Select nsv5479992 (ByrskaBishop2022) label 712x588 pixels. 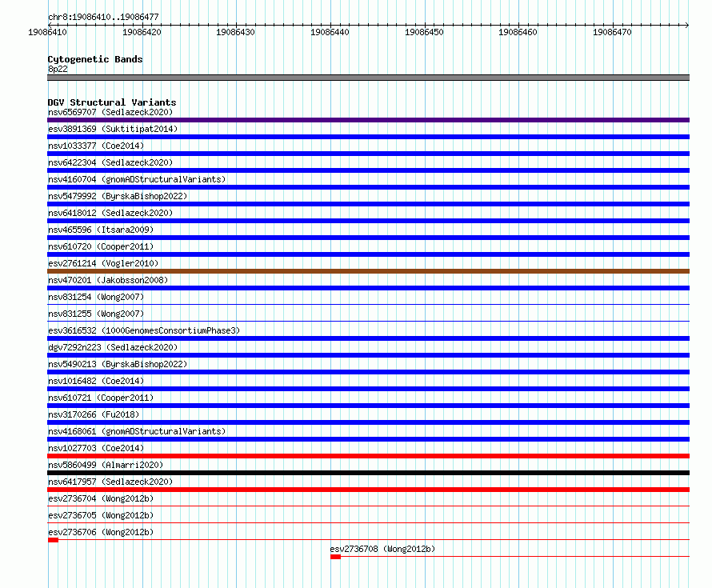pos(118,196)
